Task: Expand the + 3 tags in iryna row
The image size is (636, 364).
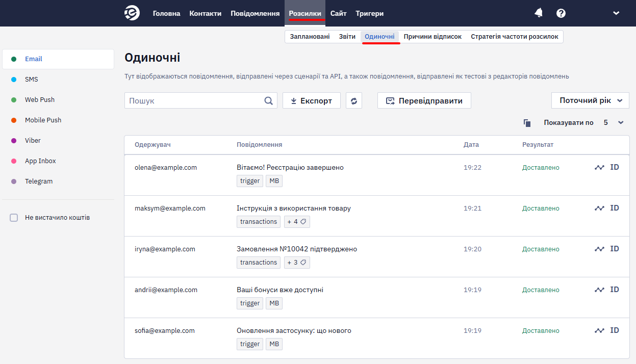Action: [x=297, y=263]
